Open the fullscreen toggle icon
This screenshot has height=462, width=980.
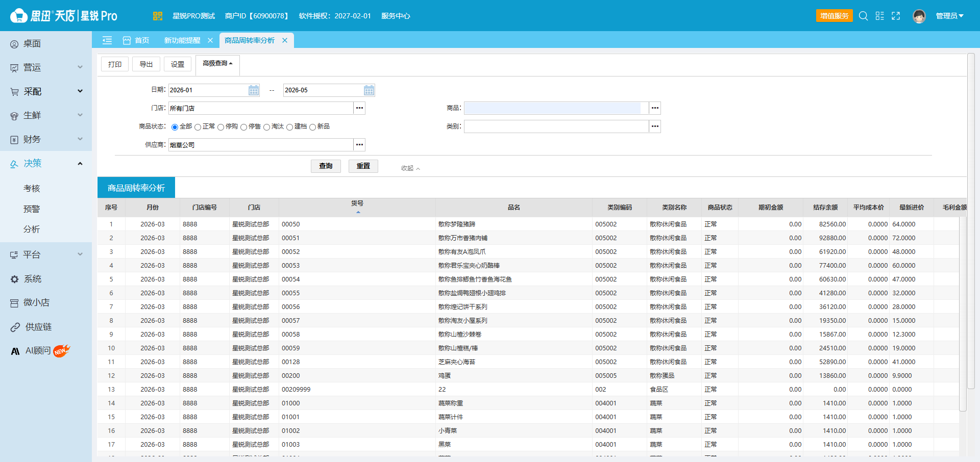click(896, 16)
